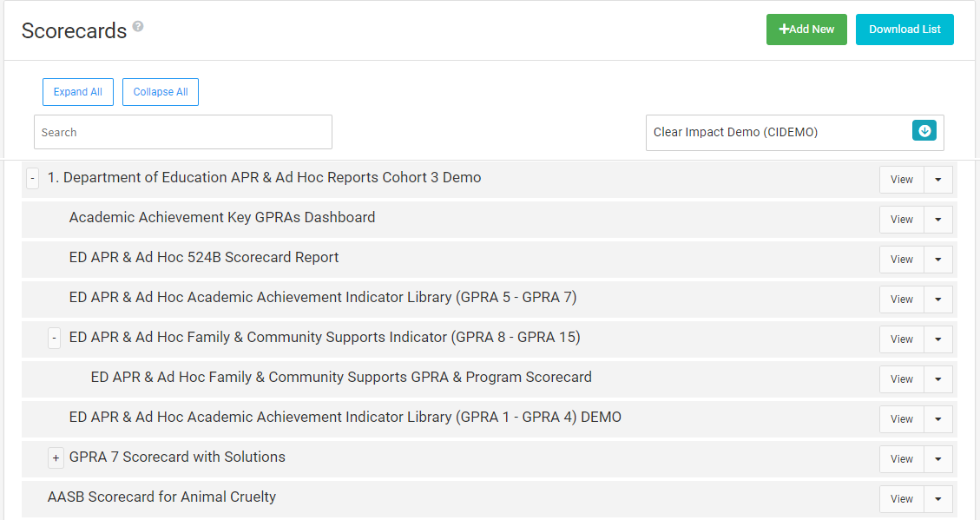Click Add New scorecard button

pyautogui.click(x=806, y=30)
